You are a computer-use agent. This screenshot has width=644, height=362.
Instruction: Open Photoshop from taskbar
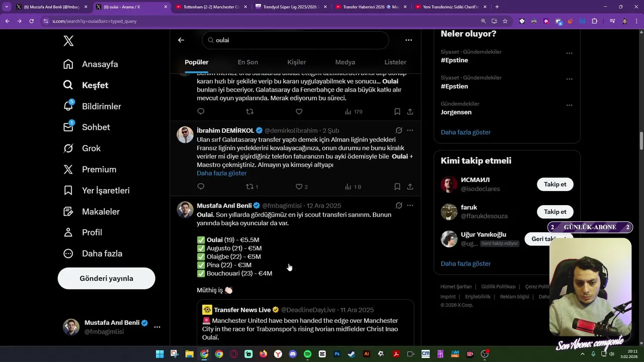[337, 354]
